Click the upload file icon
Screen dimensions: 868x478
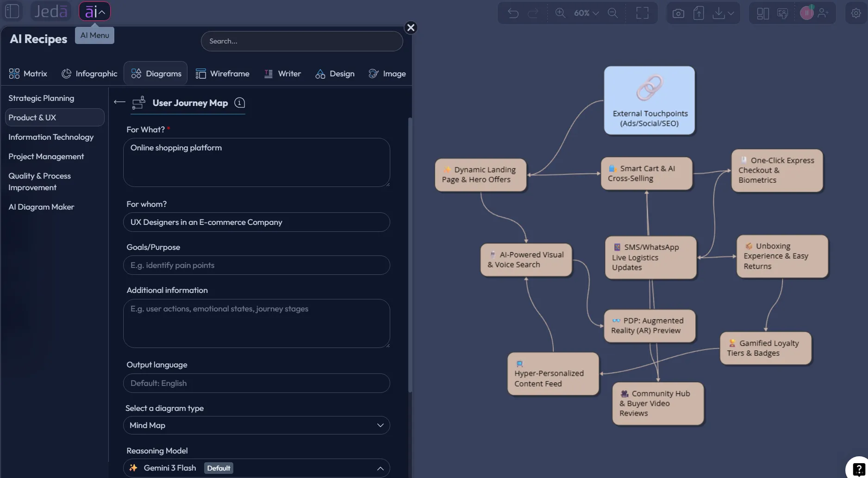tap(699, 13)
